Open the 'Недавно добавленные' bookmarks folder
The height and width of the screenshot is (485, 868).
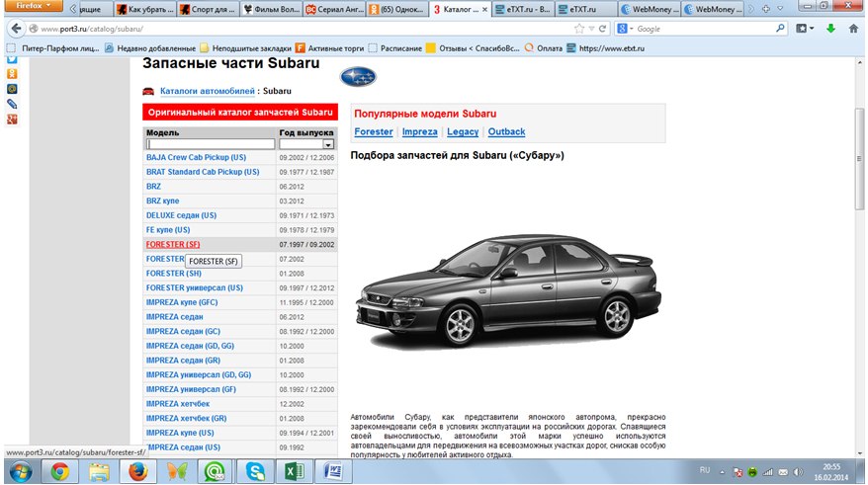tap(150, 48)
